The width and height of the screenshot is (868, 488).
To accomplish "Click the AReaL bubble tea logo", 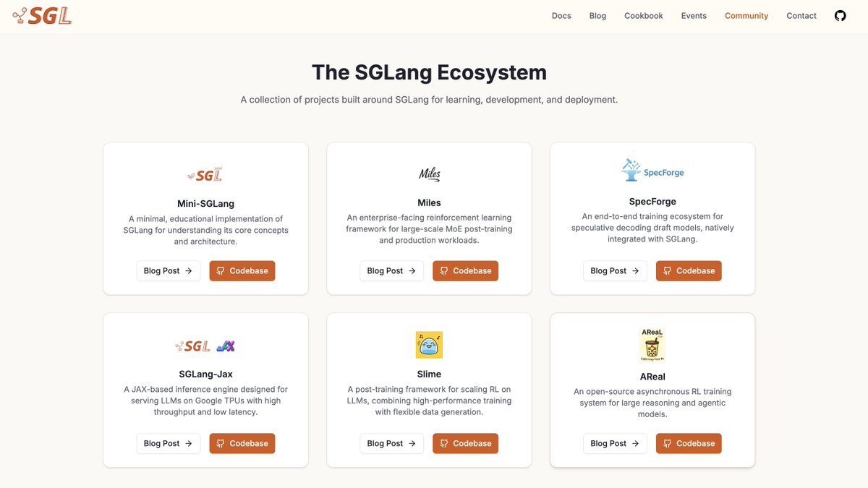I will tap(652, 345).
